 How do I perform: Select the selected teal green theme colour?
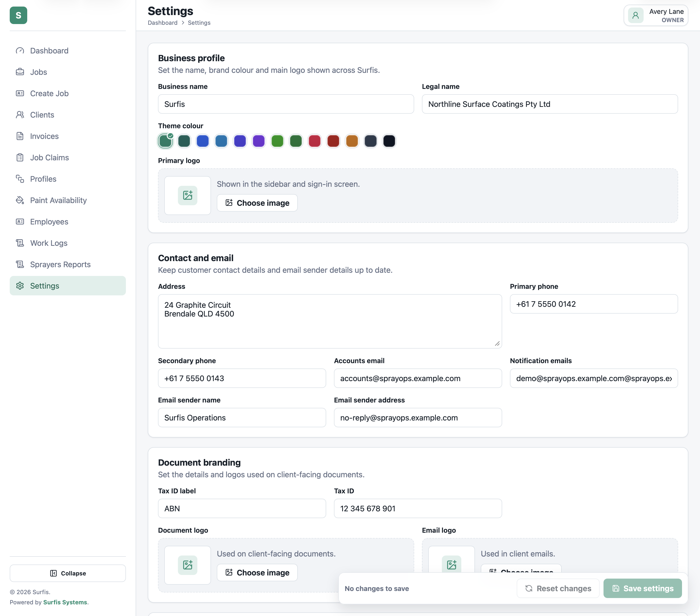click(166, 141)
